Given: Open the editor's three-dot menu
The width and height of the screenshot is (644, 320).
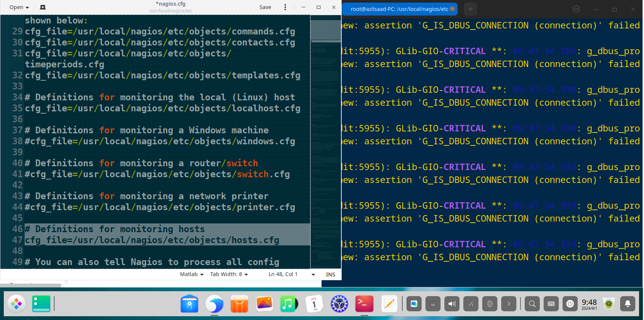Looking at the screenshot, I should pyautogui.click(x=285, y=7).
